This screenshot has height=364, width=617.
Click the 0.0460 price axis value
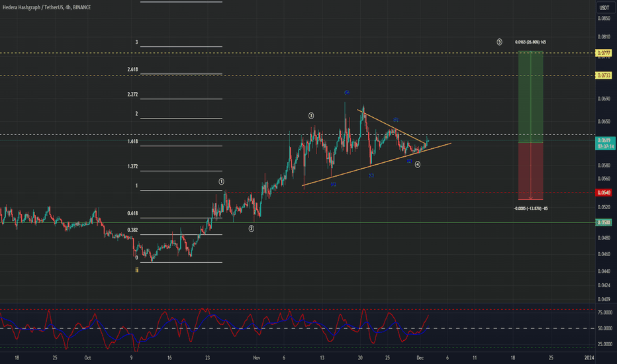click(604, 255)
